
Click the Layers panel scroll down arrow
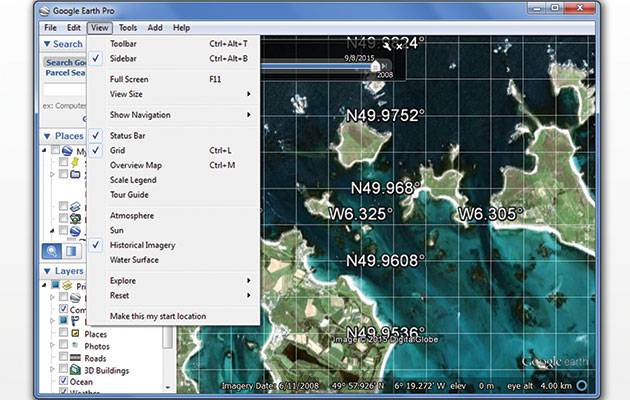[x=168, y=388]
